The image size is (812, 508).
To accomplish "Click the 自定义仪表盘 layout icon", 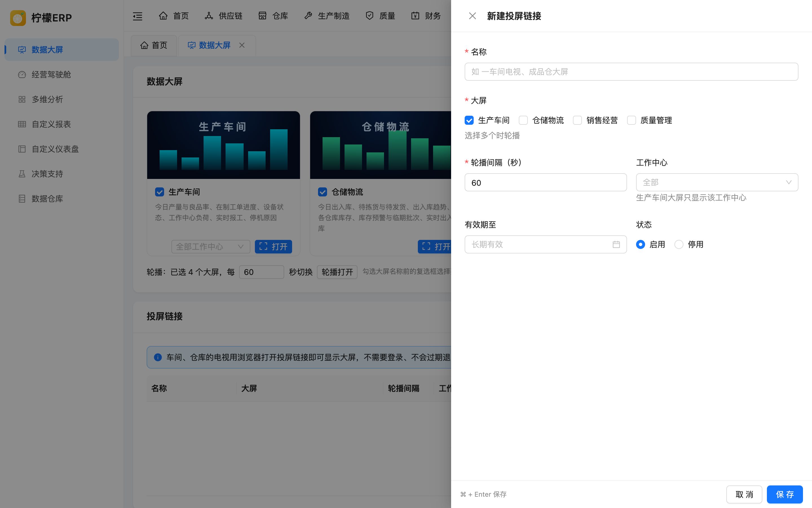I will (22, 149).
